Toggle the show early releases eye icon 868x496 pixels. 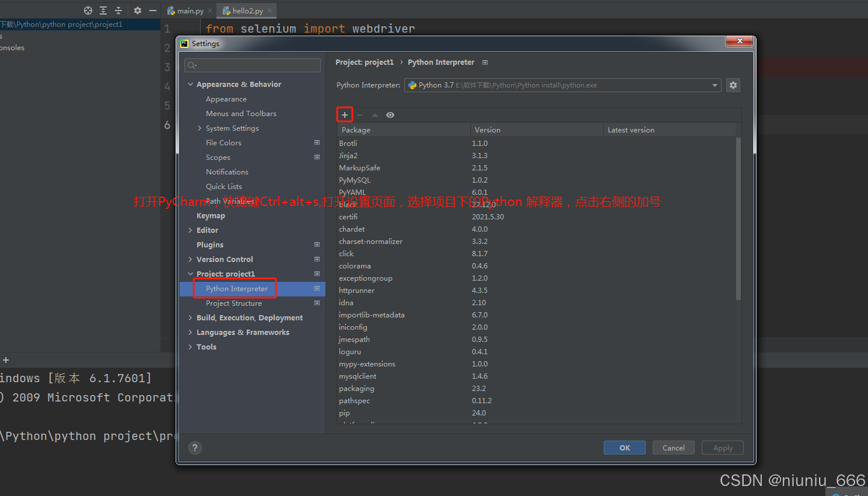390,115
